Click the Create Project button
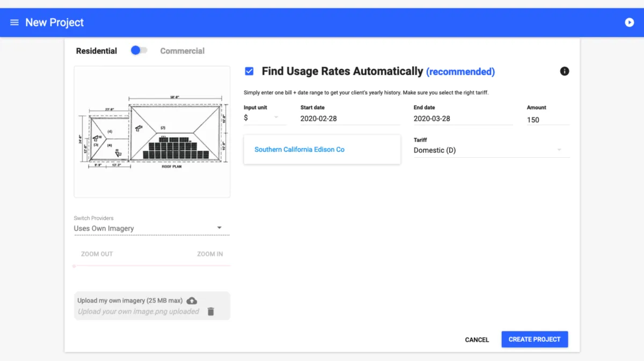Viewport: 644px width, 361px height. 535,339
